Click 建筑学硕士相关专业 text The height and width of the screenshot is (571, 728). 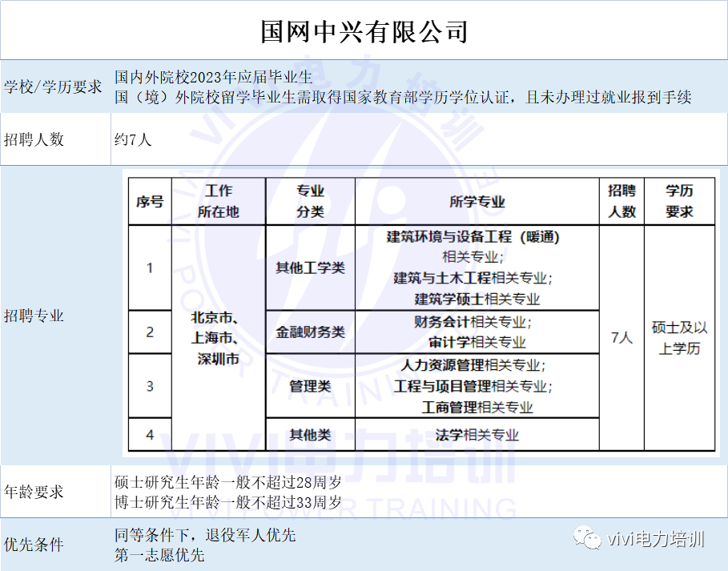coord(477,299)
